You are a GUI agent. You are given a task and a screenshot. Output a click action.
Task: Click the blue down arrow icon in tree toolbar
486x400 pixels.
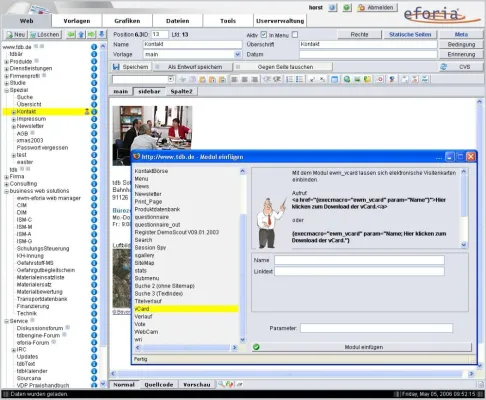[x=102, y=34]
